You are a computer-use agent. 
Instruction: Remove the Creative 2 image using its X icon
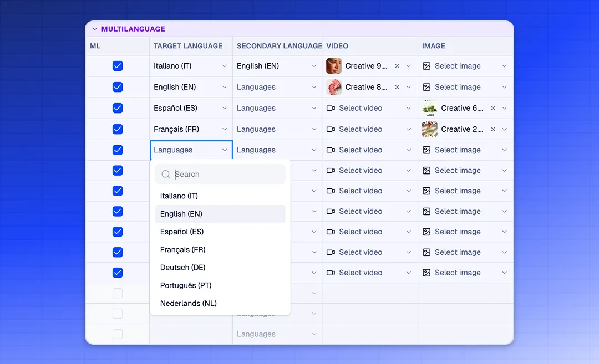493,129
